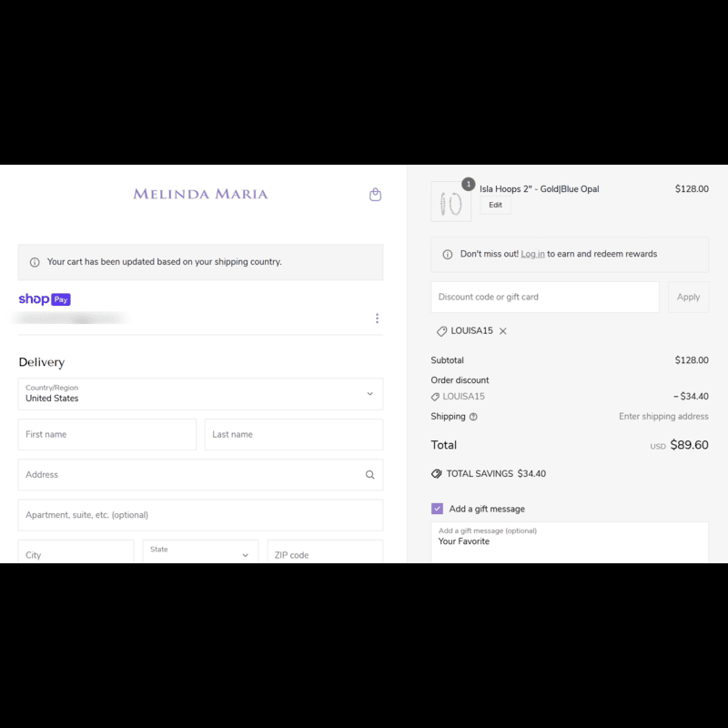Image resolution: width=728 pixels, height=728 pixels.
Task: Click the rewards notice info icon
Action: pos(447,255)
